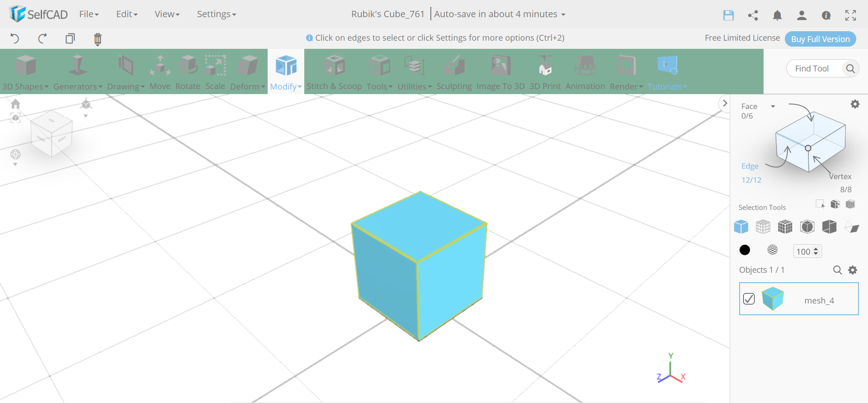Click the blue cube in viewport
The image size is (868, 403).
(419, 267)
